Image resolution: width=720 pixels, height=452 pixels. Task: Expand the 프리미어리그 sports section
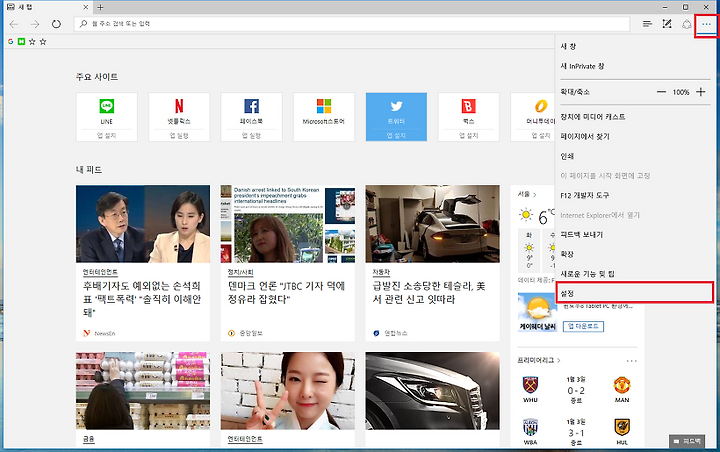tap(539, 360)
